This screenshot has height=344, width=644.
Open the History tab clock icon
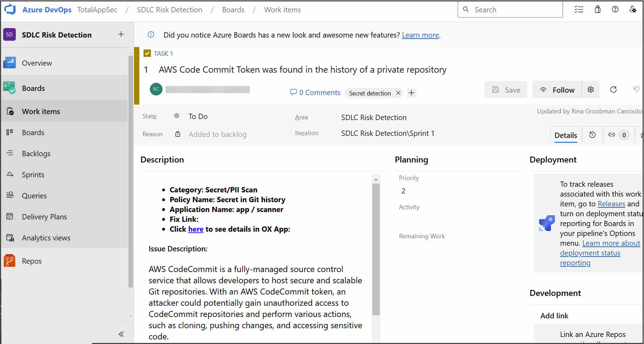click(592, 135)
